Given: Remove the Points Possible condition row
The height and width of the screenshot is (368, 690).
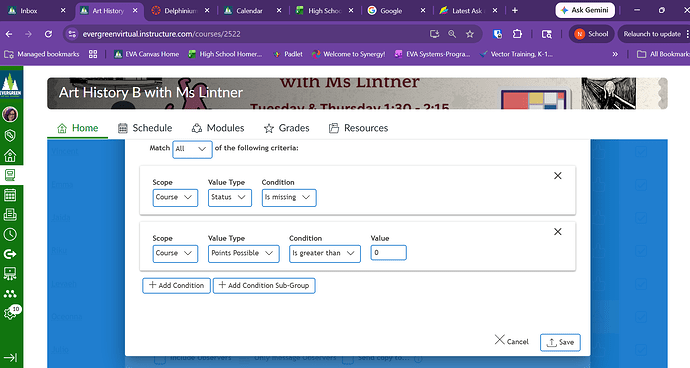Looking at the screenshot, I should (x=558, y=232).
